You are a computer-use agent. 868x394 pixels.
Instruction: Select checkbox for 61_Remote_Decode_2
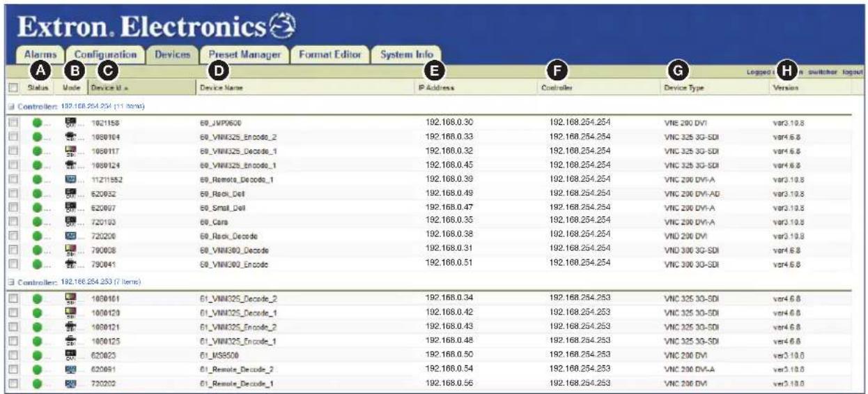pos(13,370)
